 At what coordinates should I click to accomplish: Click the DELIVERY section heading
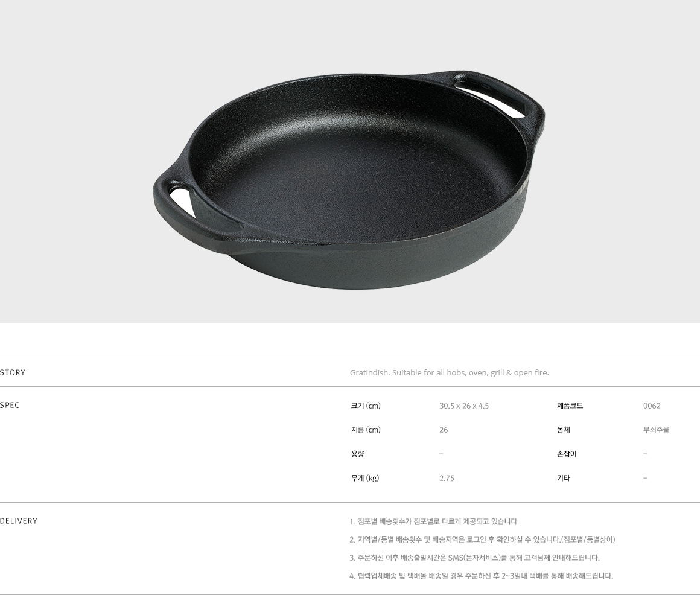[19, 521]
